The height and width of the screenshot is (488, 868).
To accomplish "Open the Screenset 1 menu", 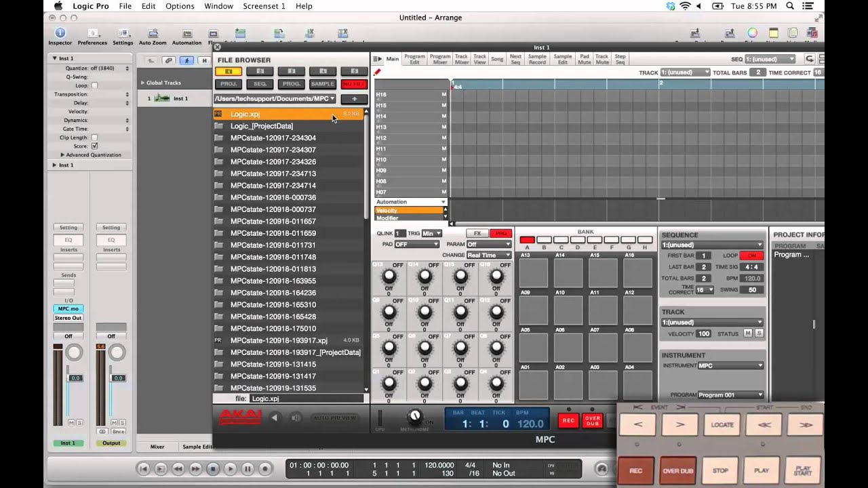I will click(264, 6).
